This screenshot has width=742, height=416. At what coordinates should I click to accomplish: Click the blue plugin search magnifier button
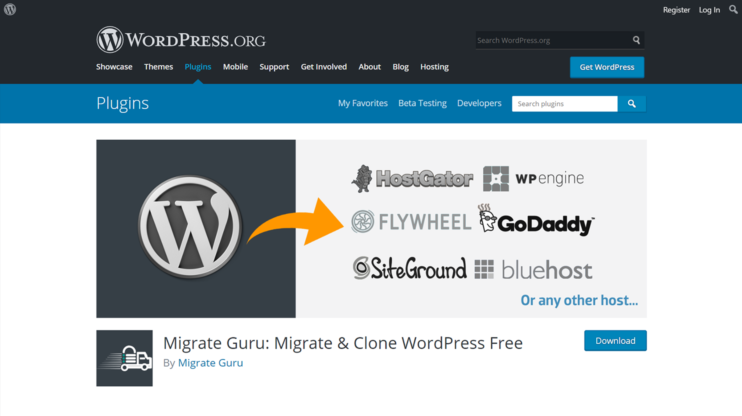click(x=632, y=104)
